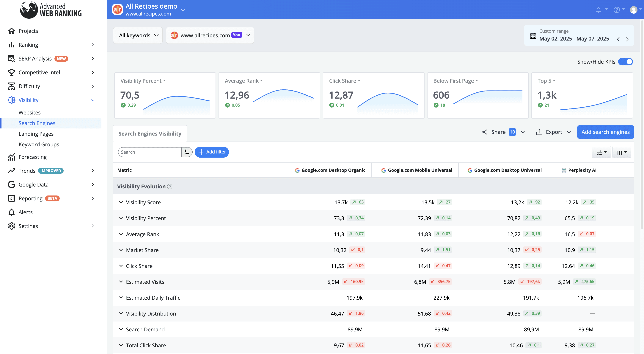Click the Difficulty icon in sidebar

(x=11, y=86)
